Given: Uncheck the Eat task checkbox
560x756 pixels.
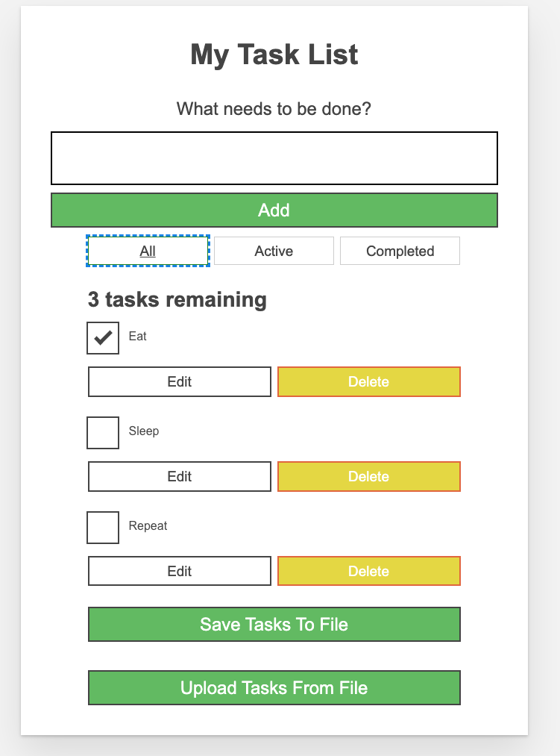Looking at the screenshot, I should coord(103,338).
